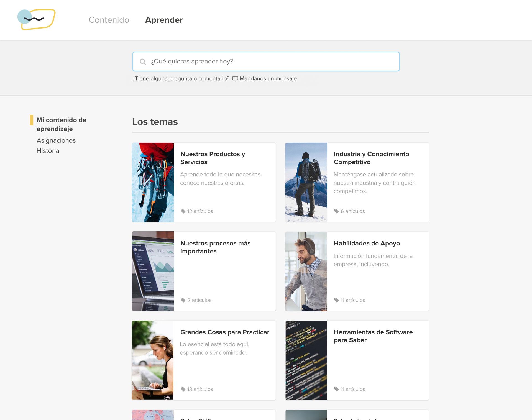Click the laptop dashboard thumbnail
Image resolution: width=532 pixels, height=420 pixels.
(x=153, y=271)
